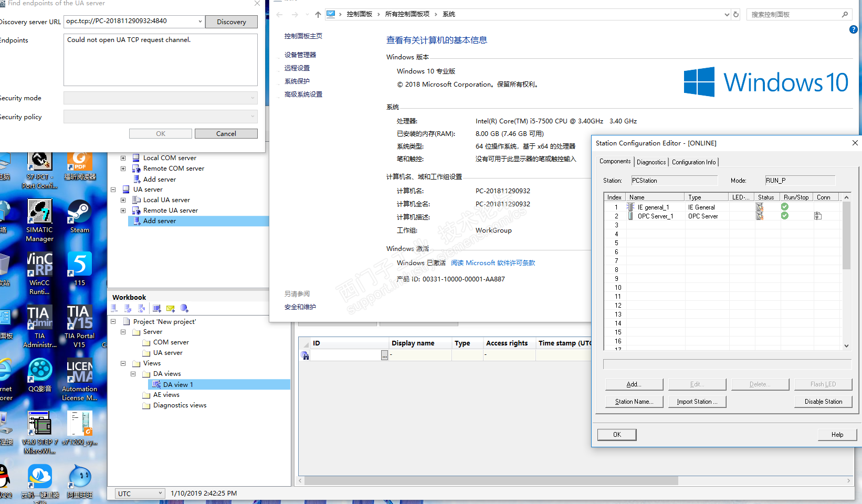This screenshot has width=862, height=504.
Task: Launch Steam from the desktop
Action: pyautogui.click(x=80, y=216)
